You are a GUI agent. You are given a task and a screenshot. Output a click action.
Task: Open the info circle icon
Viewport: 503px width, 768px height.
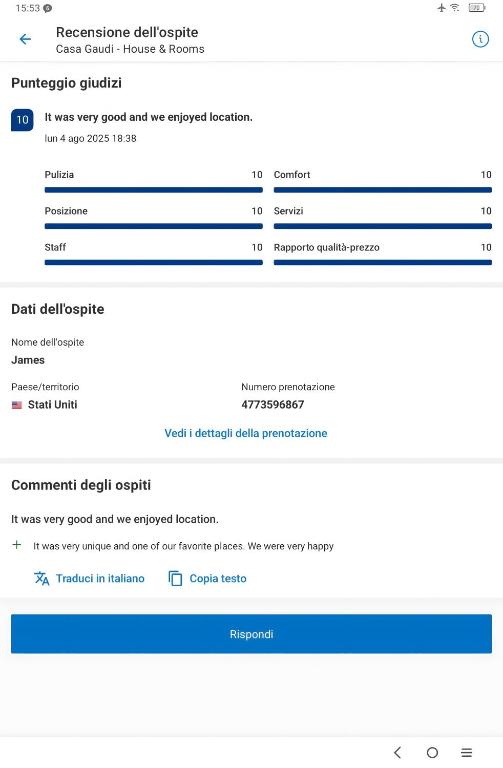(x=480, y=39)
